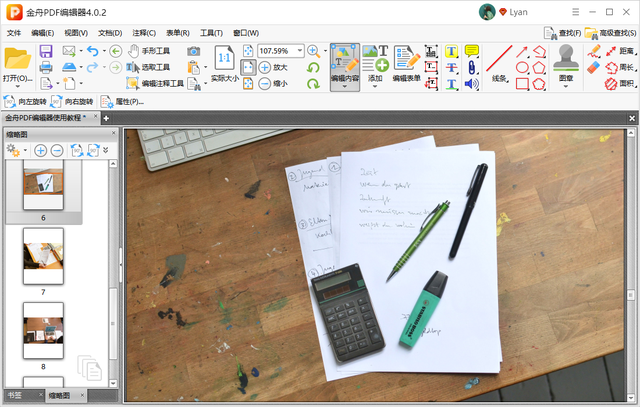640x407 pixels.
Task: Open the undo history dropdown arrow
Action: pyautogui.click(x=104, y=51)
